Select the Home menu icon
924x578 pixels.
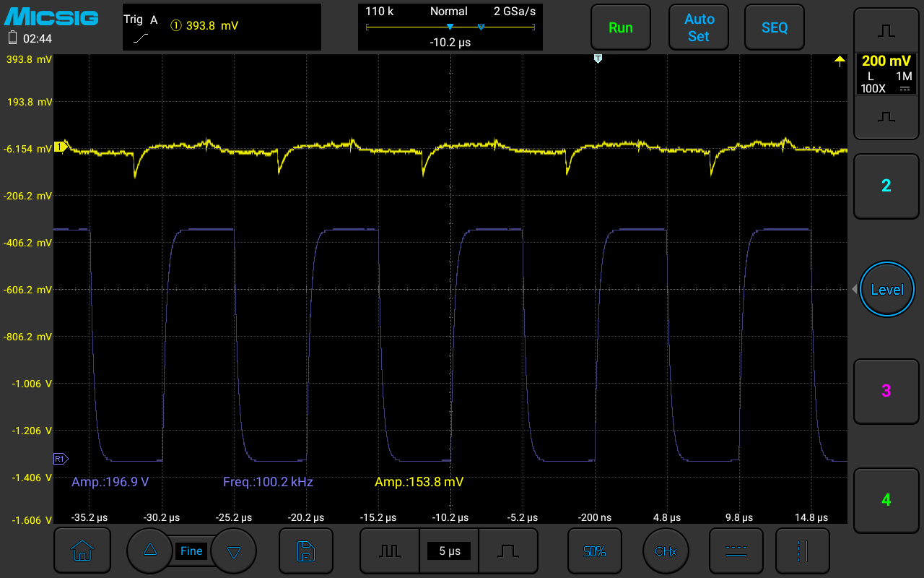[x=82, y=551]
